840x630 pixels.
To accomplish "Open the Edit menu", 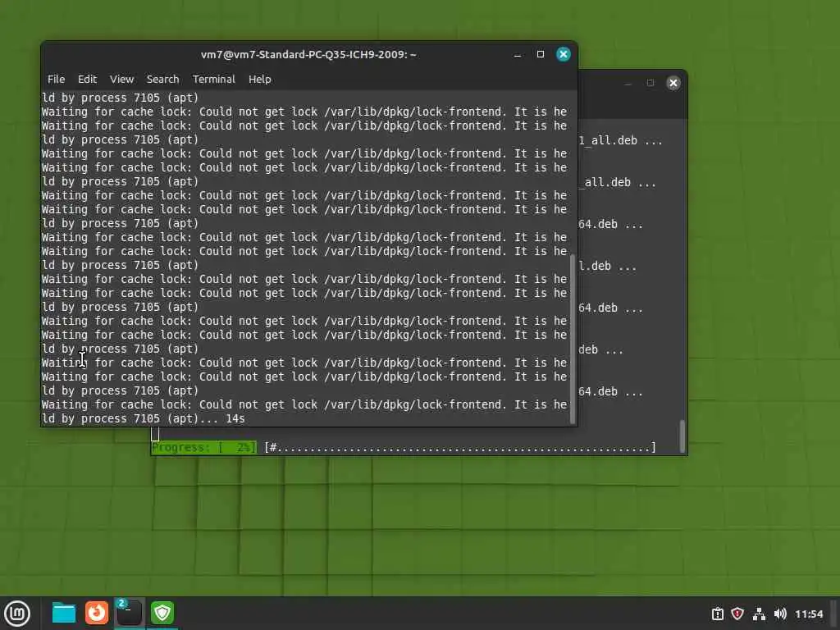I will [x=87, y=80].
